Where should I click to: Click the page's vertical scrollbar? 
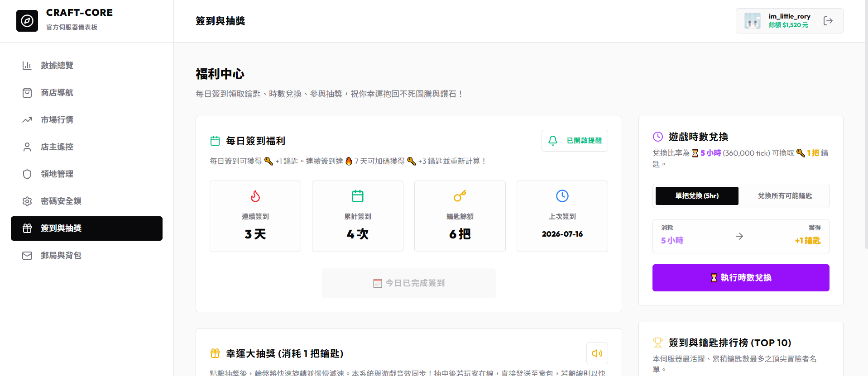click(x=866, y=124)
